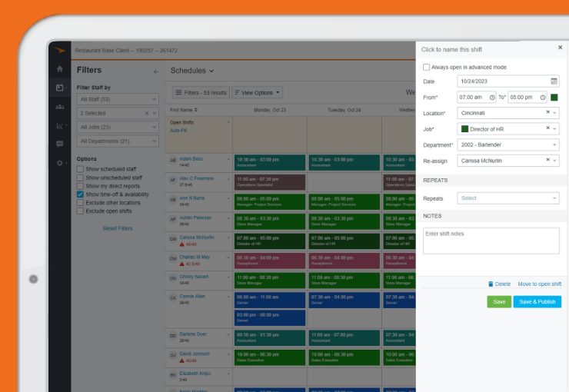Viewport: 569px width, 392px height.
Task: Click to name this shift title
Action: pyautogui.click(x=451, y=49)
